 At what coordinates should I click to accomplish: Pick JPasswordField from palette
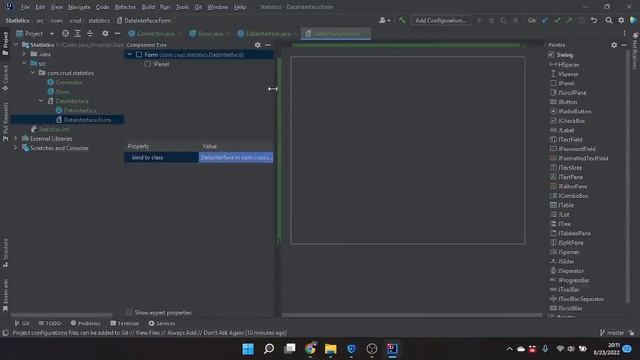[x=573, y=149]
